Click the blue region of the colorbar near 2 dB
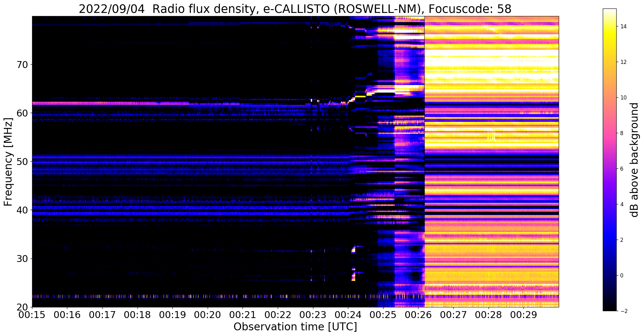Screen dimensions: 644x336 point(609,240)
